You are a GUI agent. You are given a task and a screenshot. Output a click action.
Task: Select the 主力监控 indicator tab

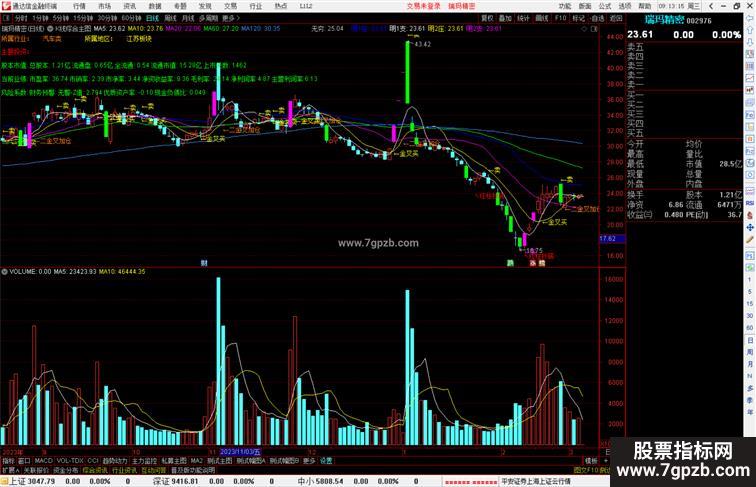[x=144, y=461]
